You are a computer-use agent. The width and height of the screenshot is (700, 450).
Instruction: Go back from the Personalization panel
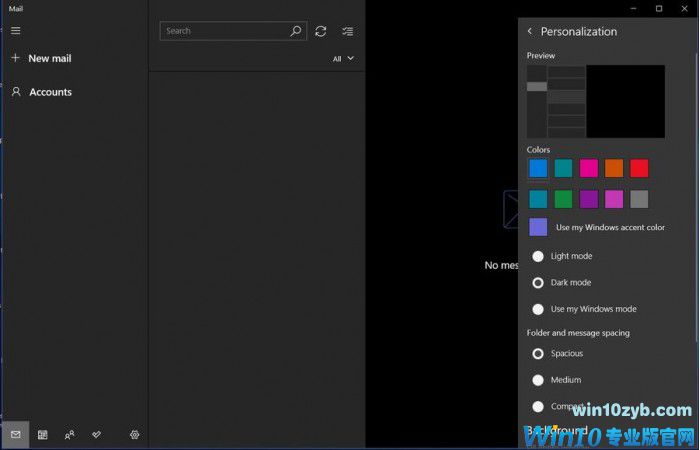click(530, 31)
